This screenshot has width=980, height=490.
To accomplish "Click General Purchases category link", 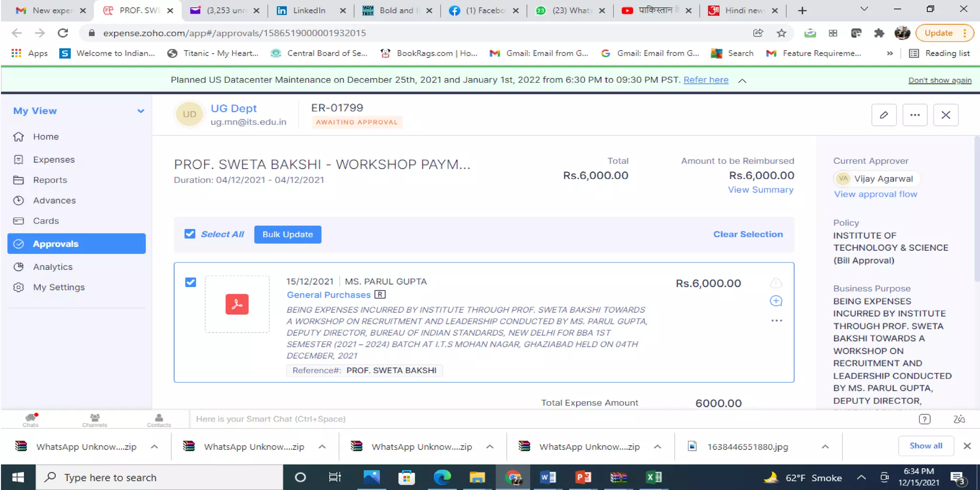I will tap(328, 295).
